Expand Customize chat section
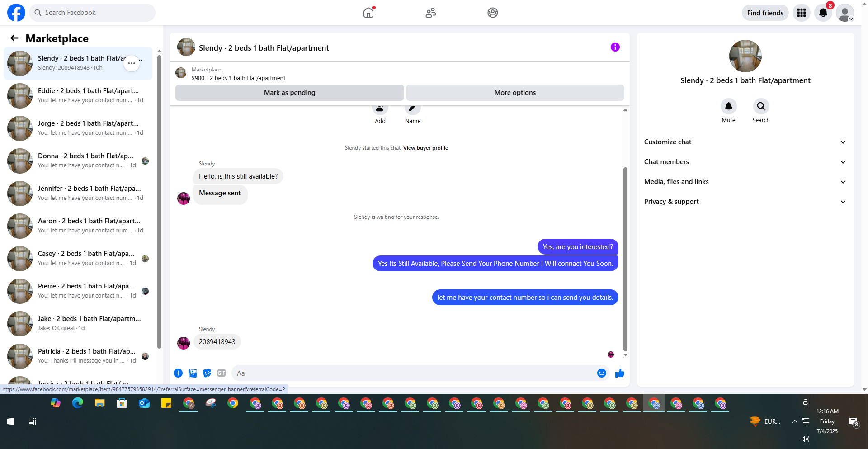The height and width of the screenshot is (449, 868). pos(745,142)
